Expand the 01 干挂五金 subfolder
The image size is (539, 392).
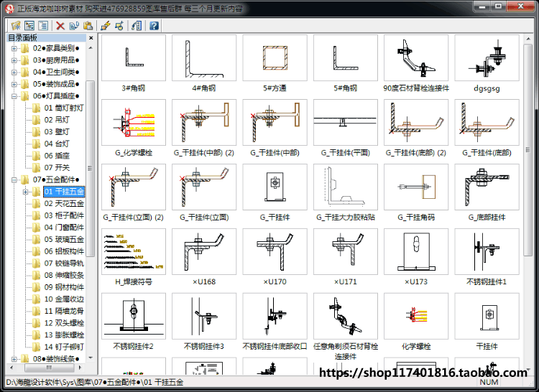coord(25,192)
